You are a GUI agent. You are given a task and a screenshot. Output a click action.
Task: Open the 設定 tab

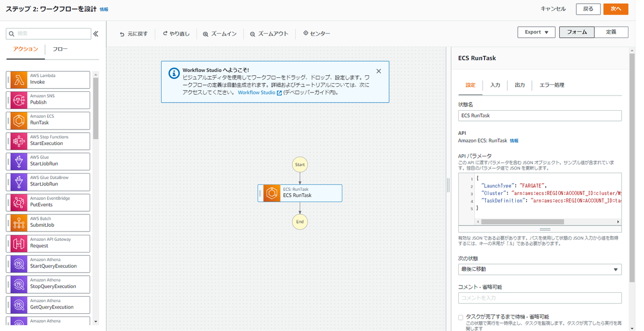click(x=471, y=85)
